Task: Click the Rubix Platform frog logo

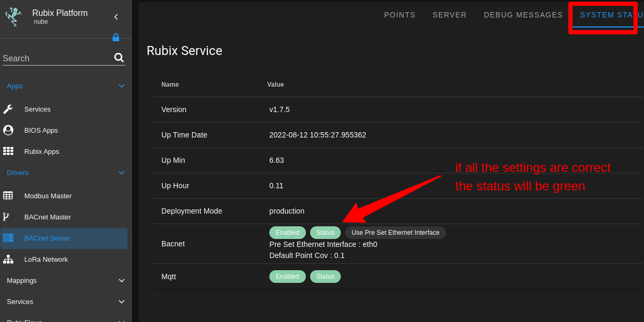Action: pyautogui.click(x=13, y=17)
